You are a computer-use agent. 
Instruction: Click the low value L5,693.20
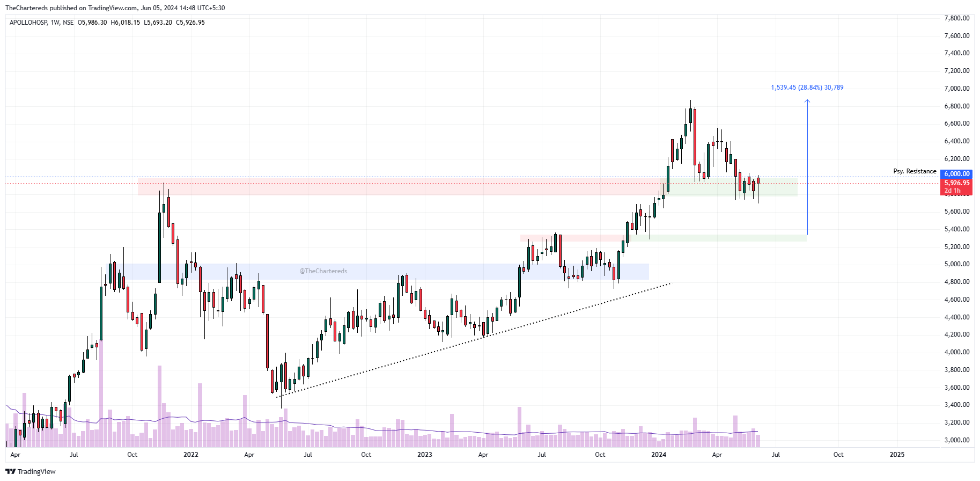coord(158,23)
